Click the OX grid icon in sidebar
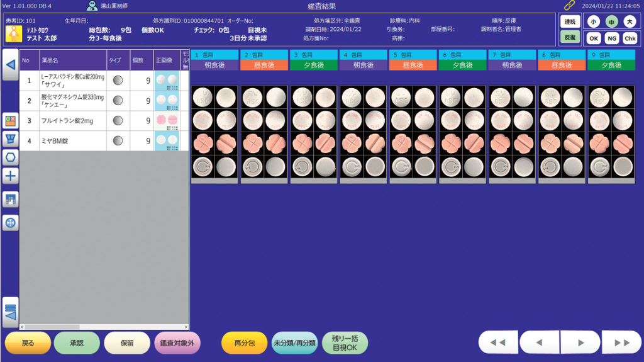644x362 pixels. (11, 120)
